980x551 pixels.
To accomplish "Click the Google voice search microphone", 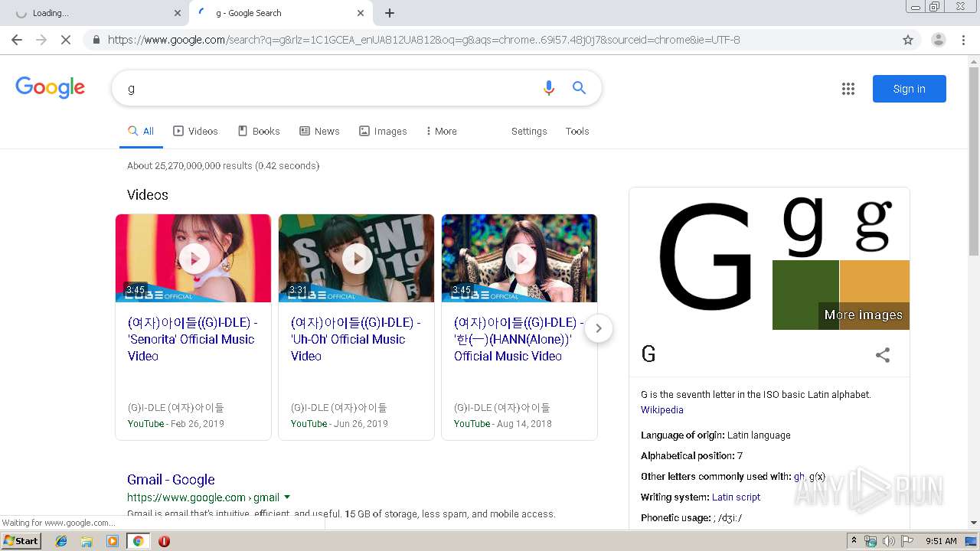I will coord(548,88).
